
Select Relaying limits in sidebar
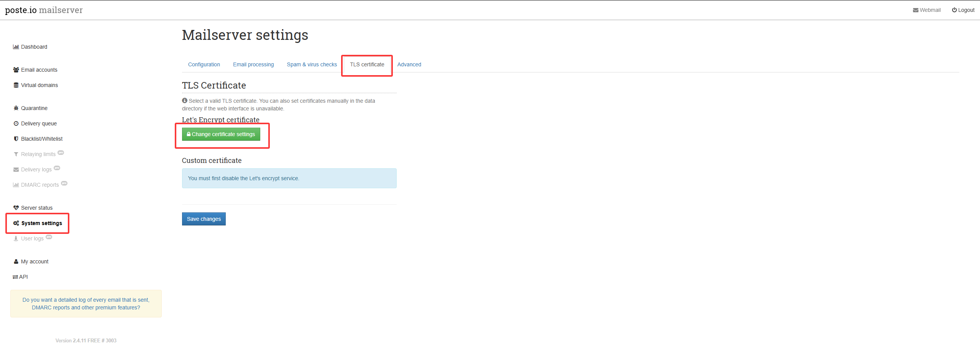click(x=38, y=154)
